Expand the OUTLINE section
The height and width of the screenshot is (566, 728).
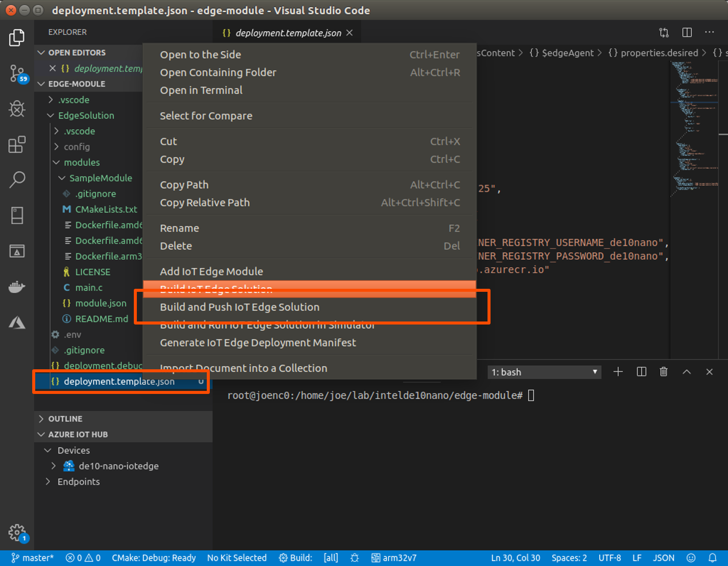pos(65,419)
